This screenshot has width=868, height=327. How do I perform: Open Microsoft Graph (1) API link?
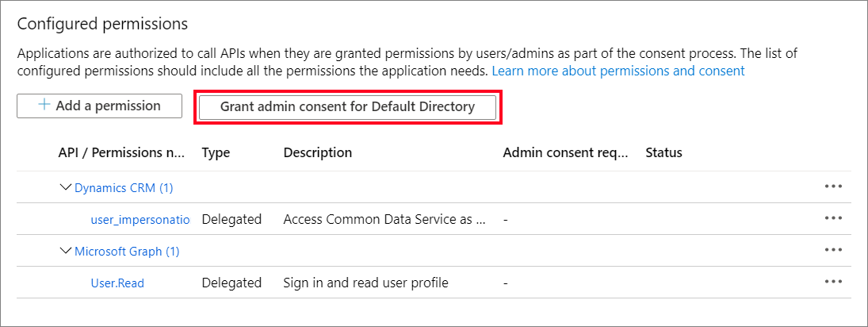[127, 252]
